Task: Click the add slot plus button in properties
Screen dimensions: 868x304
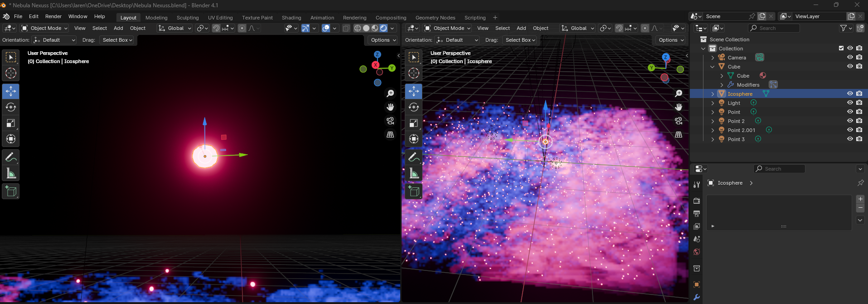Action: click(x=860, y=199)
